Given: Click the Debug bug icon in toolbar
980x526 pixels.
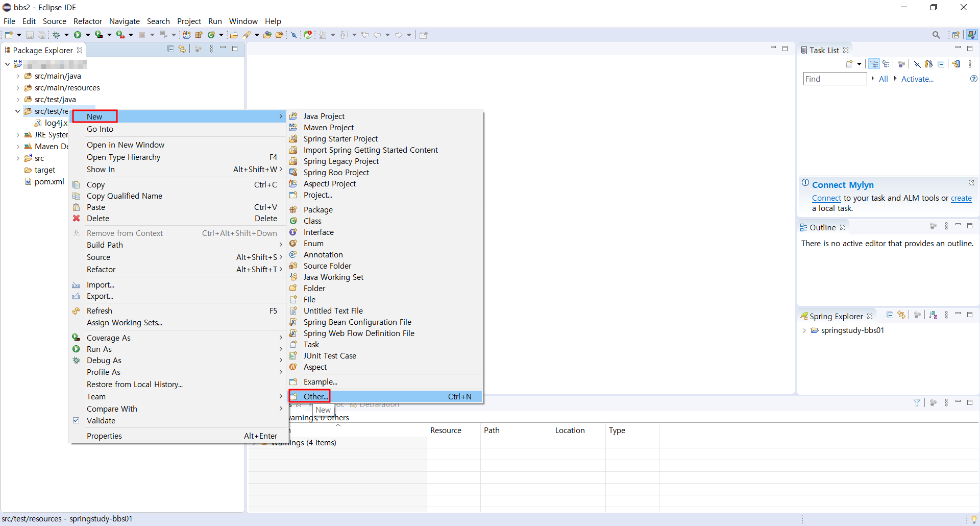Looking at the screenshot, I should point(56,35).
